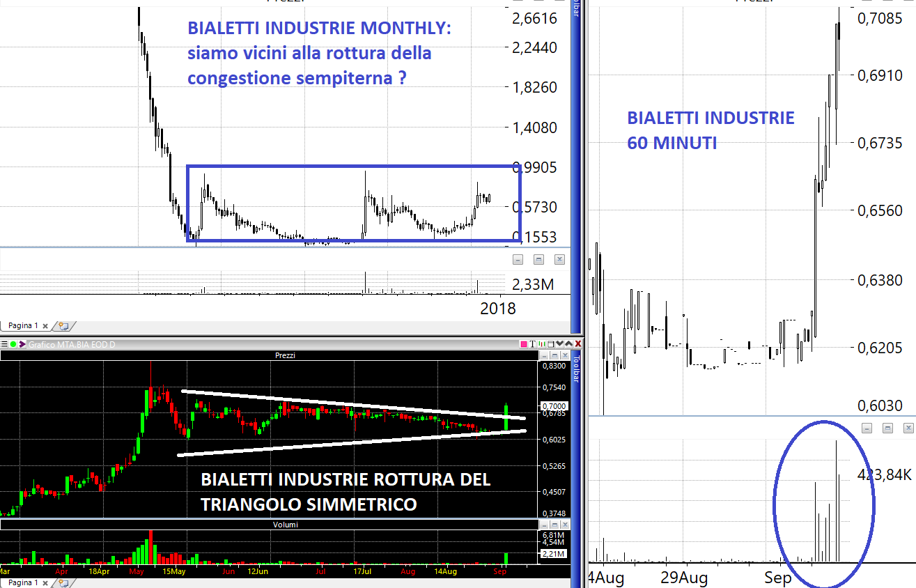Close Pagina 1 tab under the EOD chart
Screen dimensions: 916x588
[45, 582]
